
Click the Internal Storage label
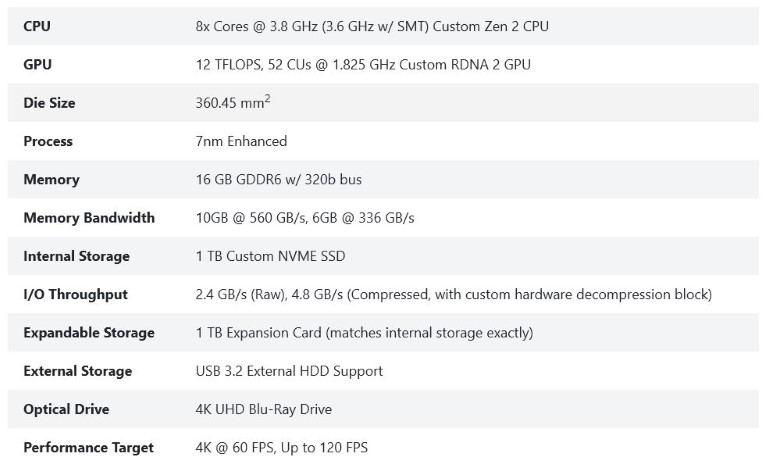[x=76, y=256]
